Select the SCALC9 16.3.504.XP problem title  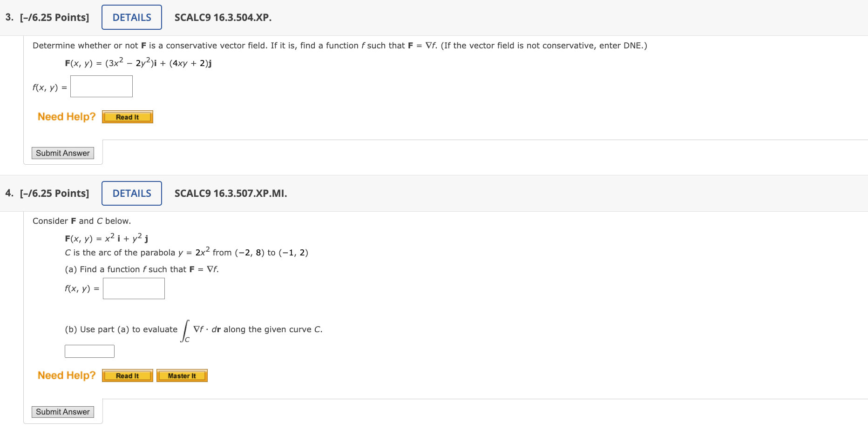[223, 17]
